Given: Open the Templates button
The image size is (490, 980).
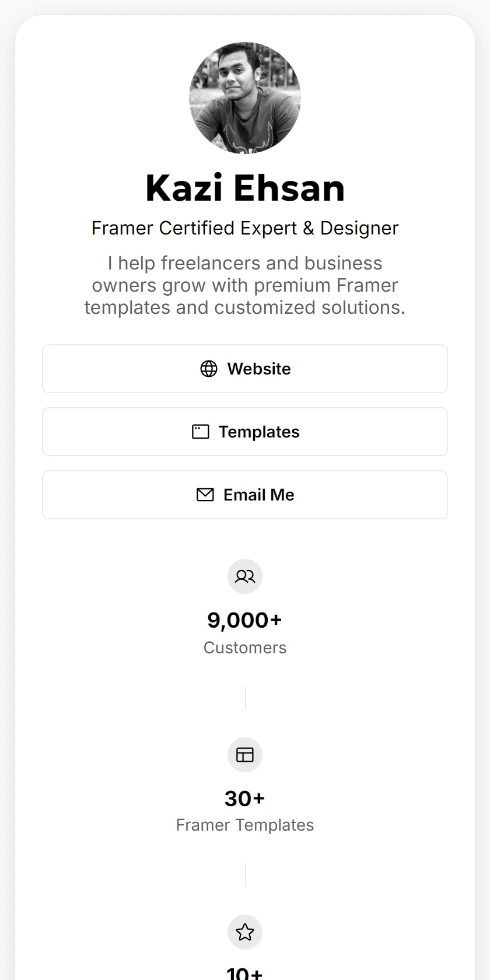Looking at the screenshot, I should pyautogui.click(x=245, y=432).
